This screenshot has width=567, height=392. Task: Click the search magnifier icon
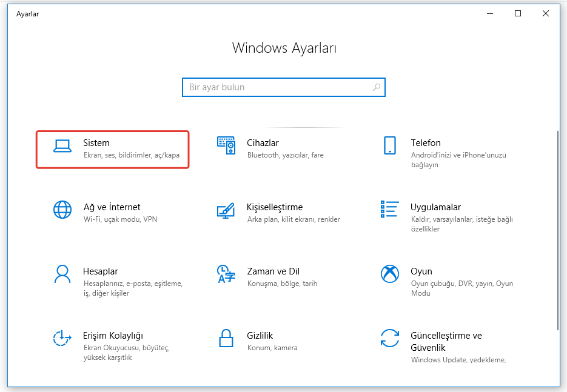[377, 87]
